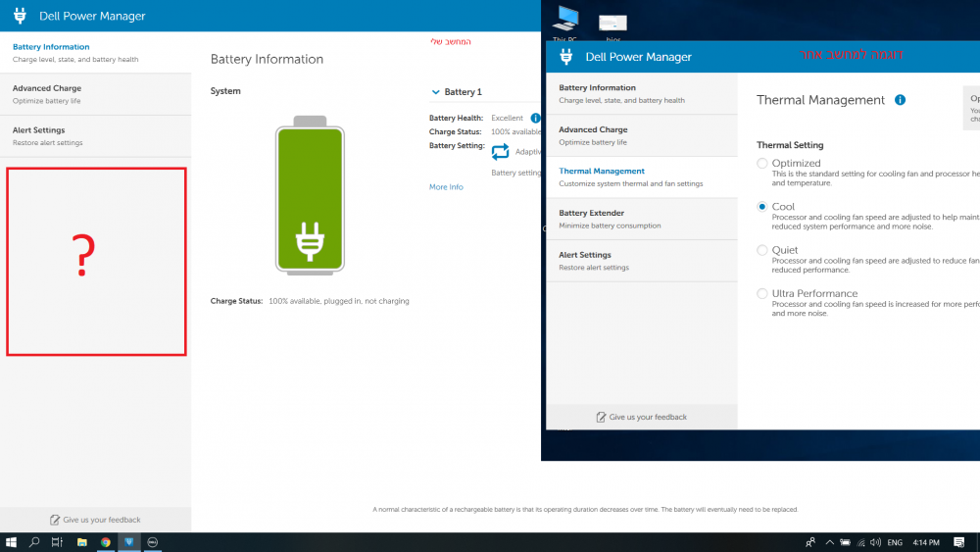Click the Dell round icon on the taskbar

point(153,542)
